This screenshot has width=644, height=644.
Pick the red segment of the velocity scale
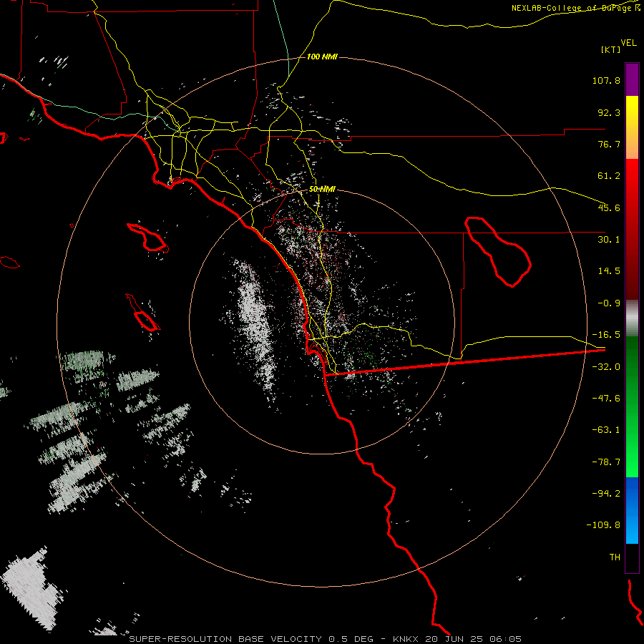[x=632, y=229]
